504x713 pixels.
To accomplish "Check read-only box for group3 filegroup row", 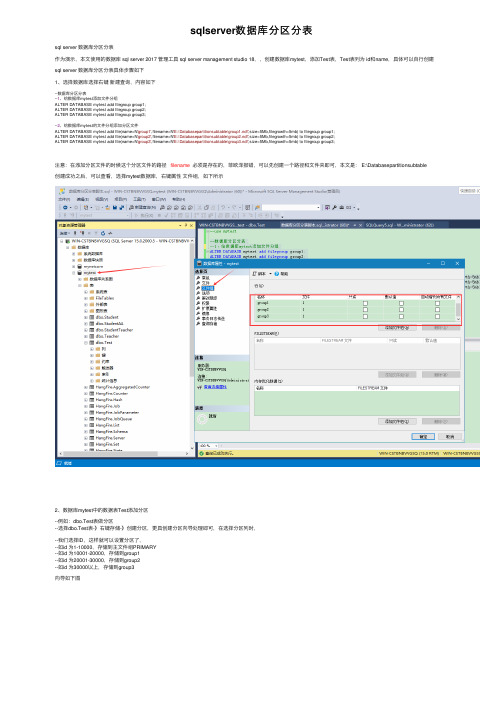I will [x=365, y=316].
